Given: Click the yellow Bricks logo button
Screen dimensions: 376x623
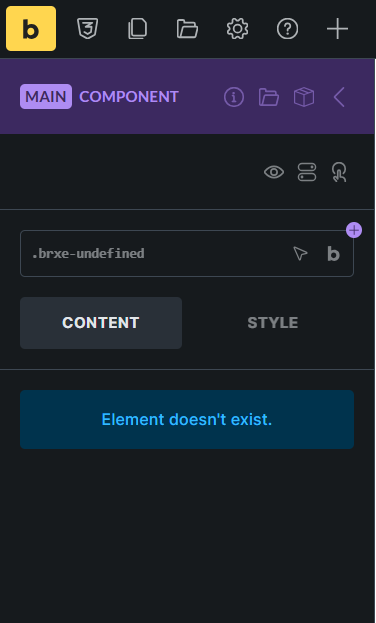Looking at the screenshot, I should (31, 29).
